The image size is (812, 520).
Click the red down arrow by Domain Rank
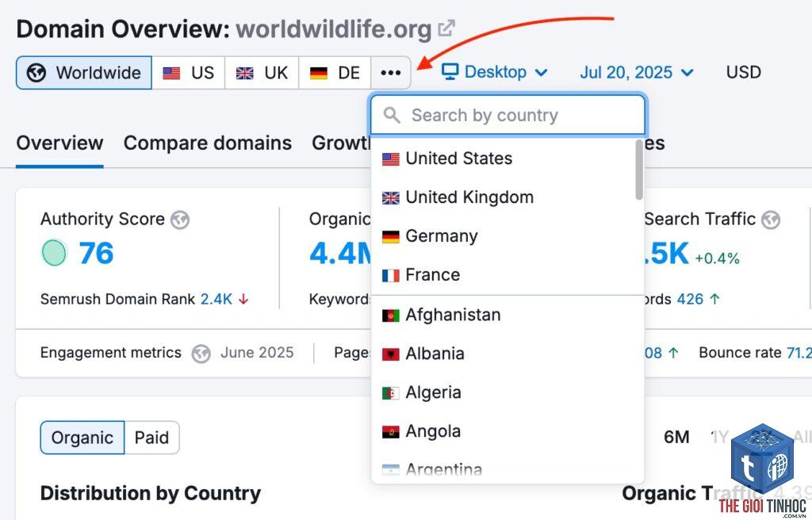pyautogui.click(x=243, y=299)
